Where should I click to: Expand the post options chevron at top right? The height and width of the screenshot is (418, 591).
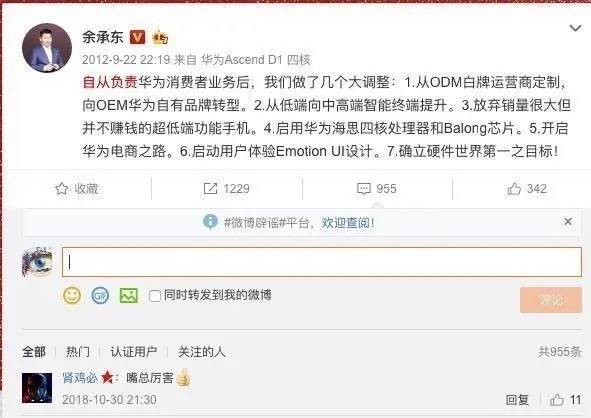[575, 28]
